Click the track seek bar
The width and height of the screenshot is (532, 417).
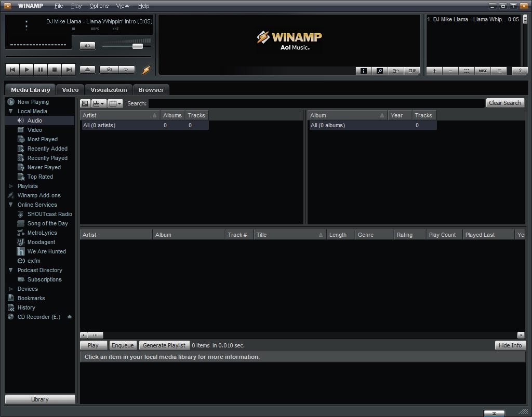[x=78, y=56]
